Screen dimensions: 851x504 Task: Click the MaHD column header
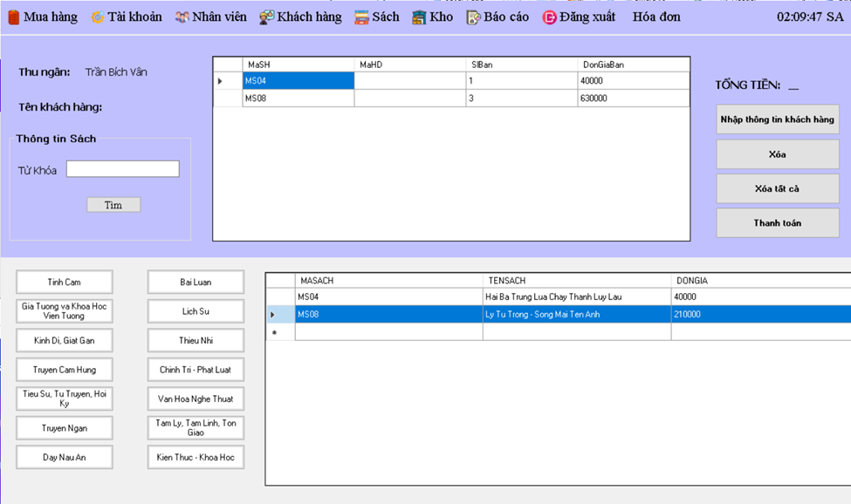pos(409,65)
